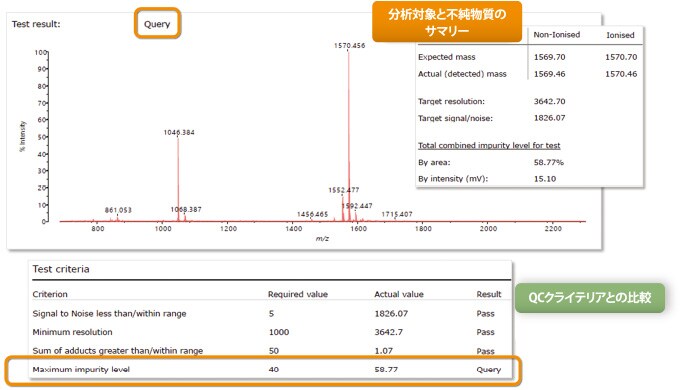Click the Signal to Noise criterion row
Screen dimensions: 680x390
[x=267, y=314]
